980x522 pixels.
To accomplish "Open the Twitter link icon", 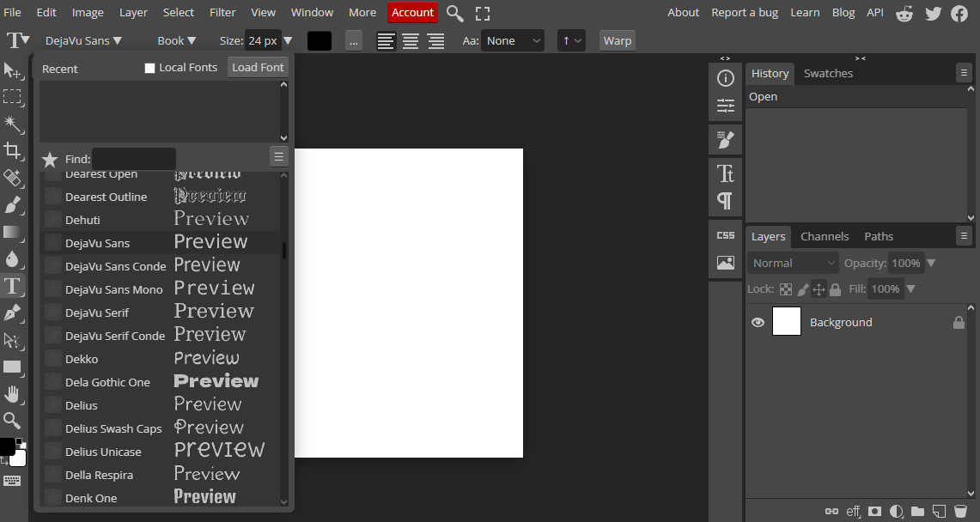I will 933,13.
